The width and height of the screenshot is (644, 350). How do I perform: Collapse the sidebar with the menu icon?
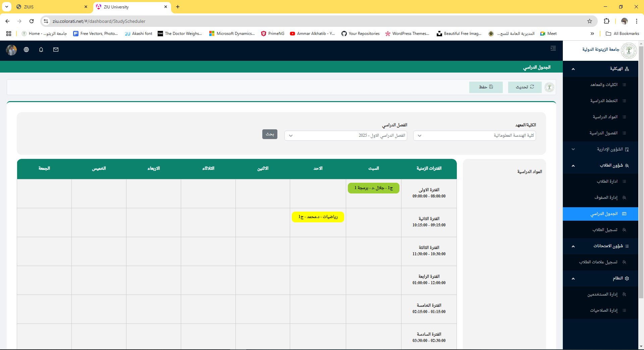click(x=553, y=48)
